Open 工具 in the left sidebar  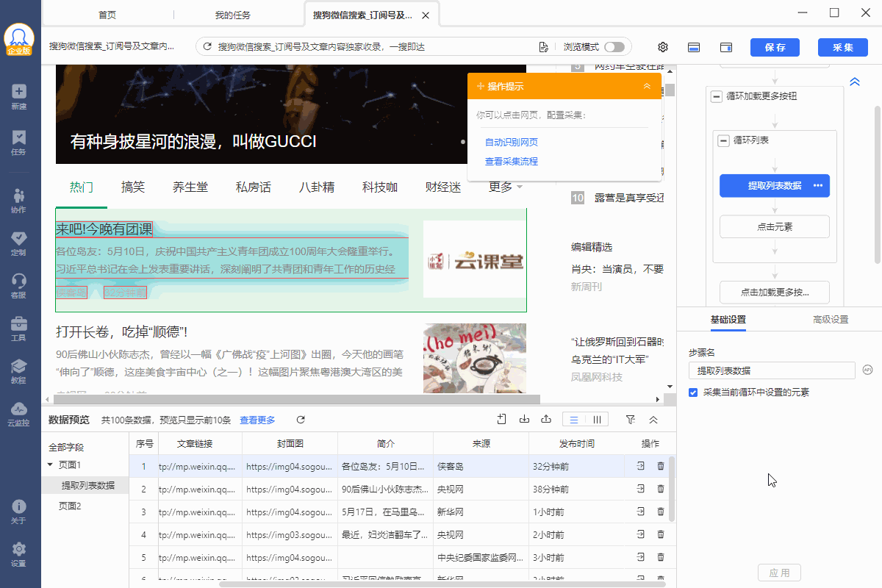pos(19,329)
